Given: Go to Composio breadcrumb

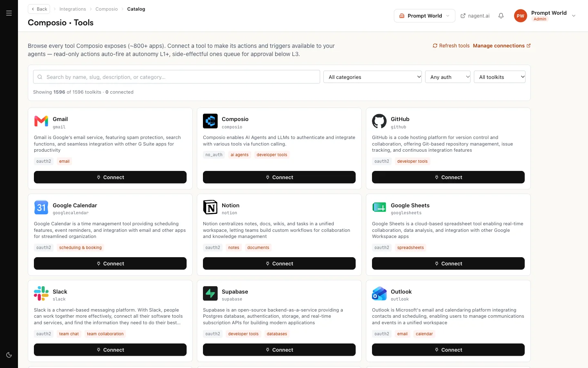Looking at the screenshot, I should 107,9.
